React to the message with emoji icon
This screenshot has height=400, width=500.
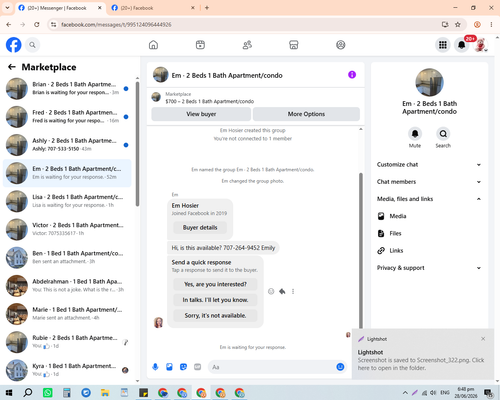pos(271,291)
